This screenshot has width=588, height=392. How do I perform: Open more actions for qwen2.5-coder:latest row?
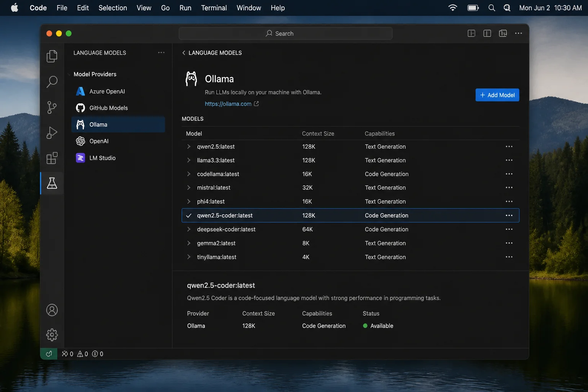(x=509, y=216)
